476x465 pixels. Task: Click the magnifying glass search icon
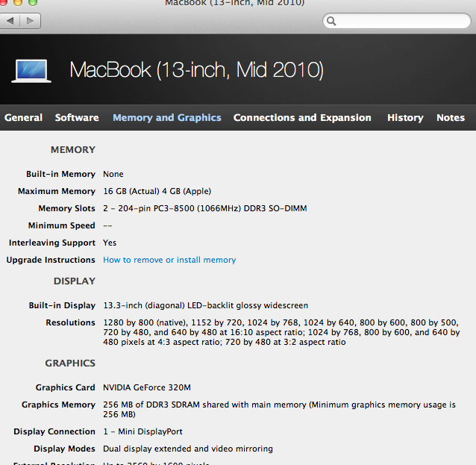tap(331, 21)
